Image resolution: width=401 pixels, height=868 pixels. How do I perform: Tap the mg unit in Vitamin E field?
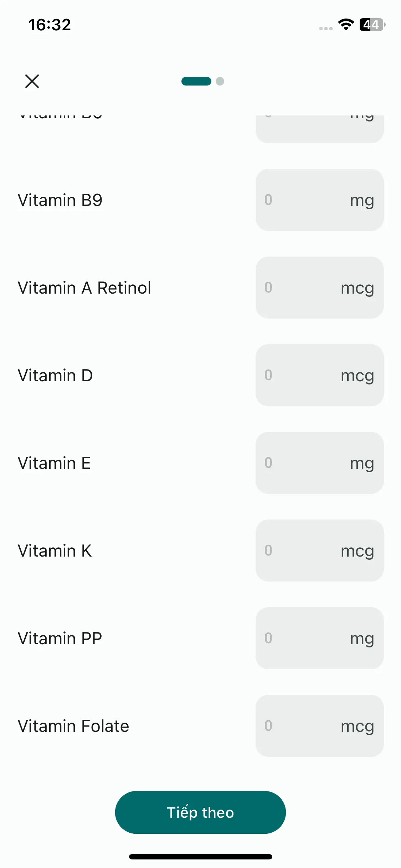362,464
